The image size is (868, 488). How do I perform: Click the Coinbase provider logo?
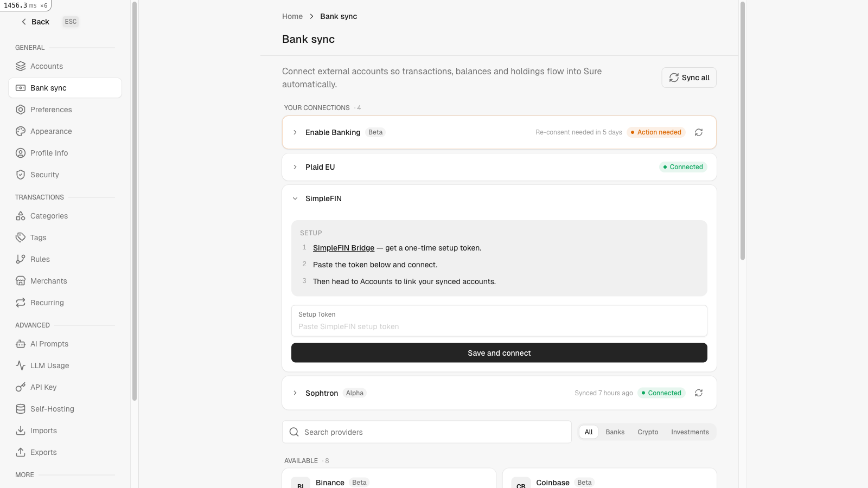tap(521, 483)
